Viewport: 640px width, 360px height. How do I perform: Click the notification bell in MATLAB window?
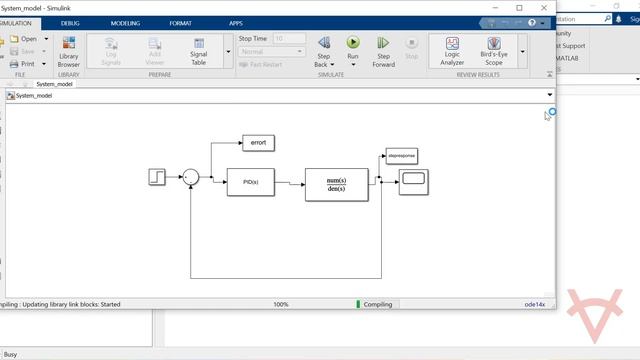click(x=619, y=19)
